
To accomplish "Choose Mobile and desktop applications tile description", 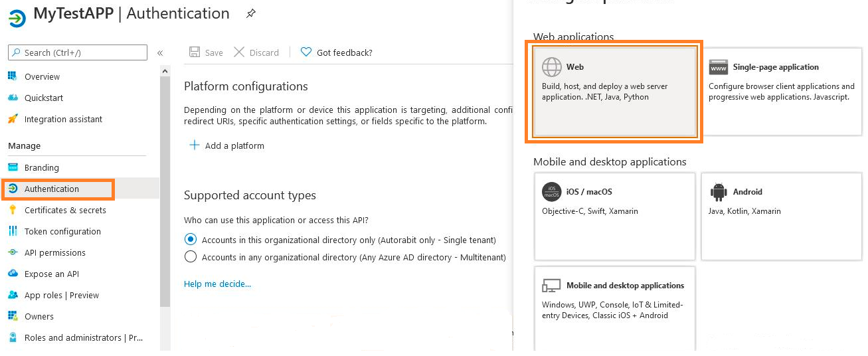I will (612, 310).
